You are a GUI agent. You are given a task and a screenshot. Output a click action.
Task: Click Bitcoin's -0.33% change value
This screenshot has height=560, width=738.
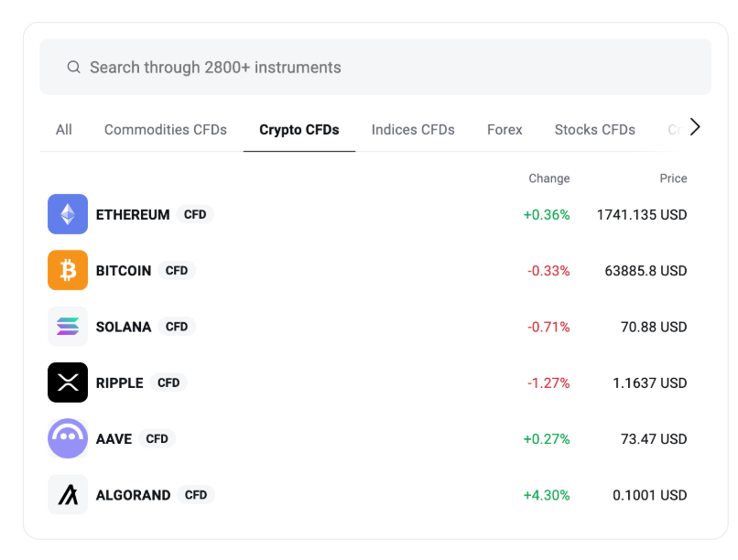click(548, 271)
